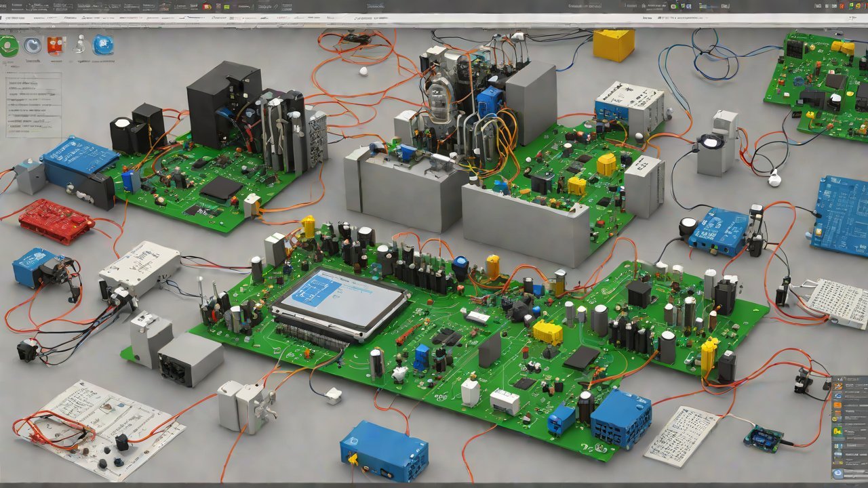Click the green circular icon below the toolbar
The width and height of the screenshot is (868, 488).
coord(9,46)
